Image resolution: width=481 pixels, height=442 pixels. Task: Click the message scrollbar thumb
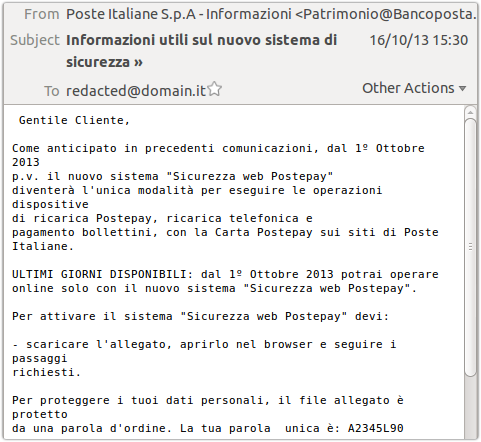[470, 247]
